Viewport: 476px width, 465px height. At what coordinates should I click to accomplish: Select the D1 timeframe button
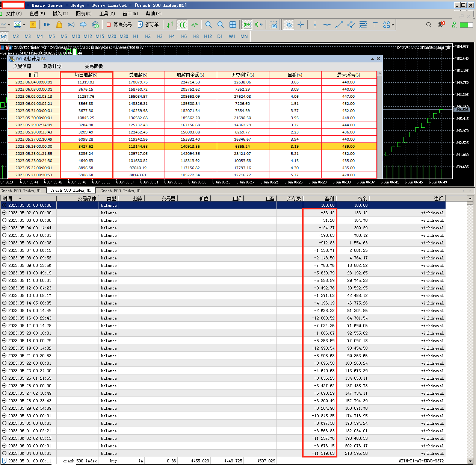click(x=220, y=36)
